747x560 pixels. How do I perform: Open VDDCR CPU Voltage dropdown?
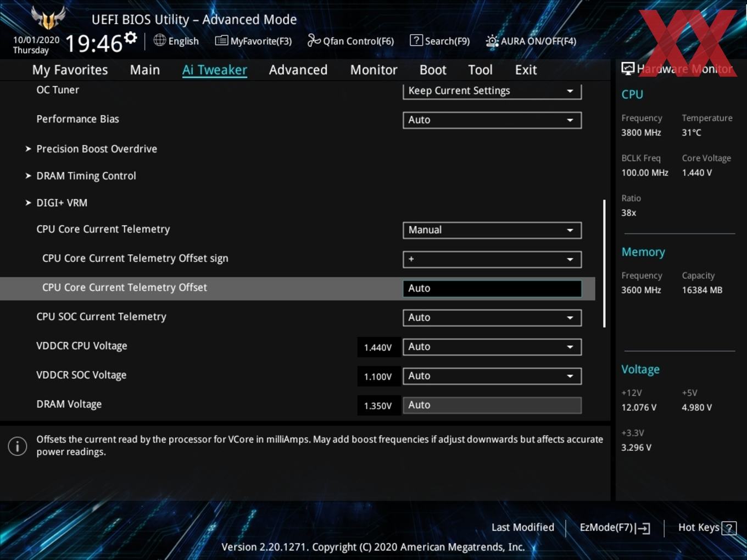[492, 346]
